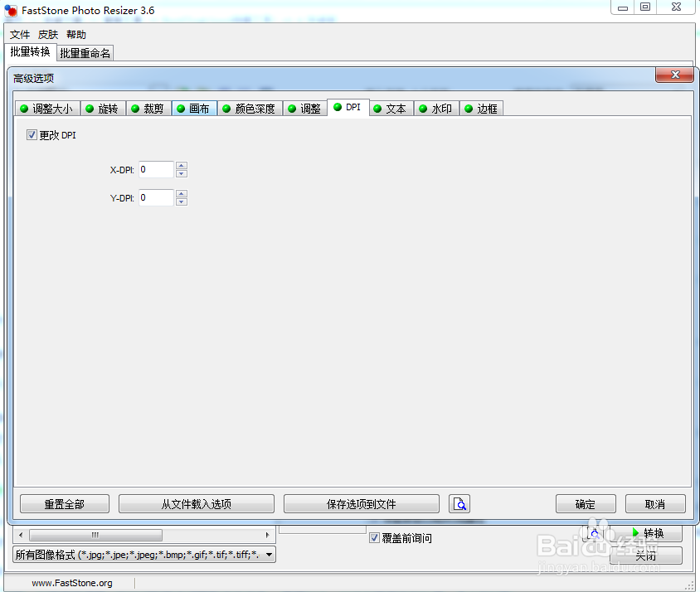Screen dimensions: 700x592
Task: Click the FastStone Photo Resizer app icon
Action: tap(11, 10)
